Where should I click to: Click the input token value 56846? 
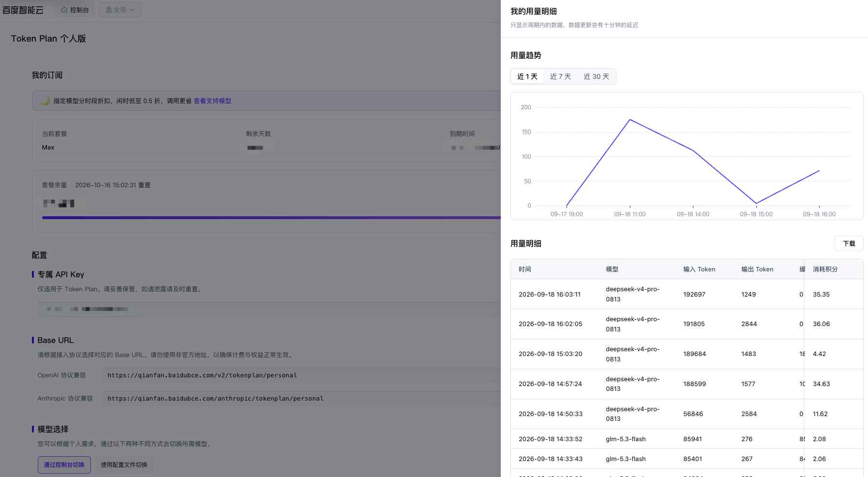(x=693, y=414)
